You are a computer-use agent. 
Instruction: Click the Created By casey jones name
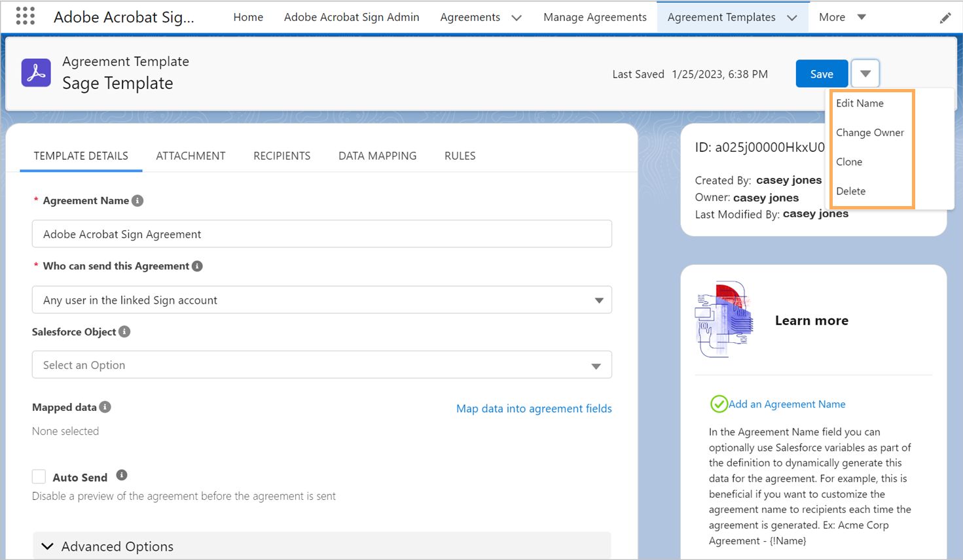[x=789, y=180]
